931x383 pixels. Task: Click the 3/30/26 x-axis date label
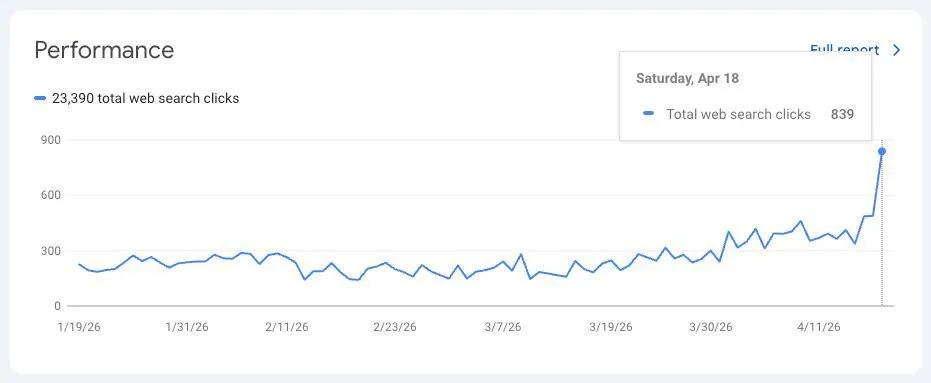pyautogui.click(x=711, y=327)
